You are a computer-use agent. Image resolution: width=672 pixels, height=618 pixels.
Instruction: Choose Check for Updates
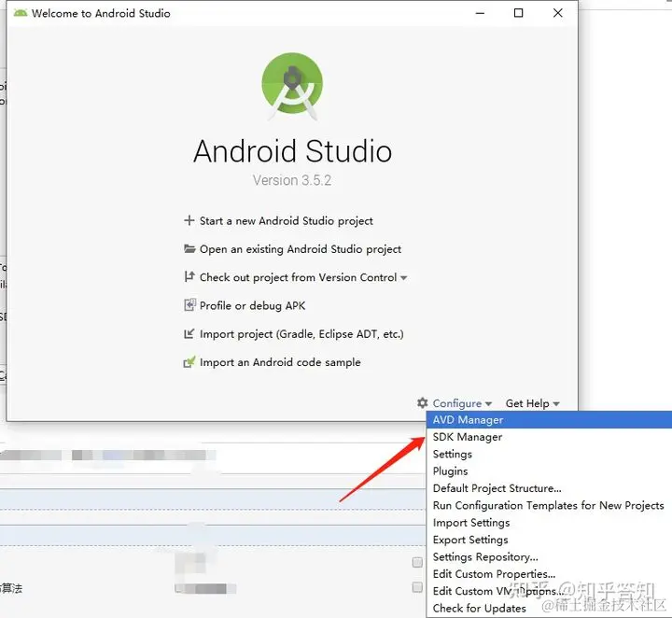coord(549,608)
